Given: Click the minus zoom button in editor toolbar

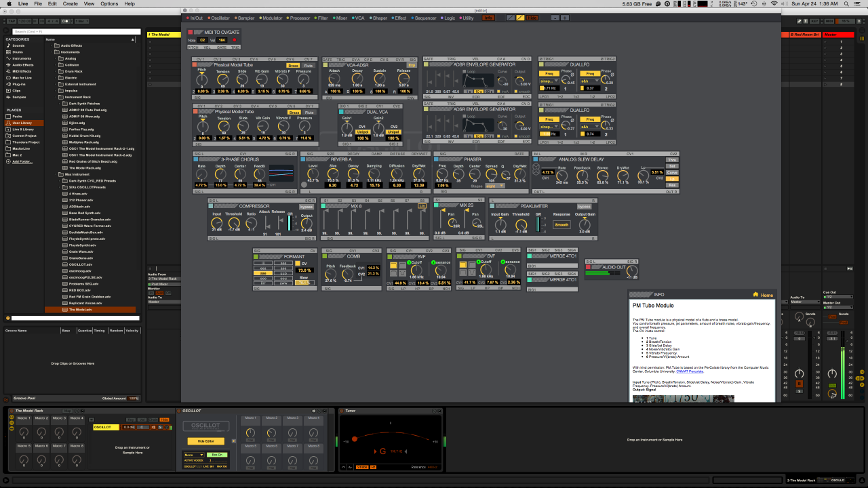Looking at the screenshot, I should tap(555, 18).
